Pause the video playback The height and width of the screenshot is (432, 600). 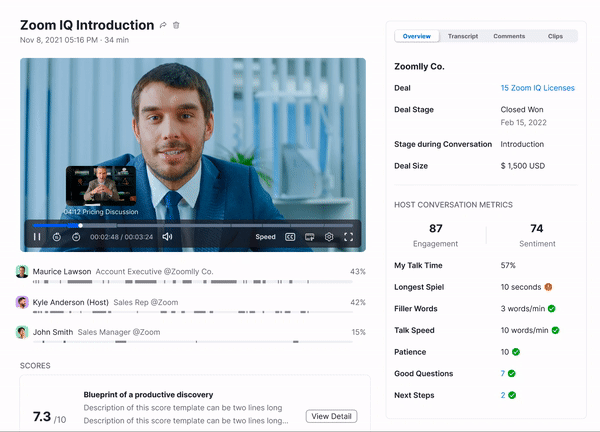point(37,237)
